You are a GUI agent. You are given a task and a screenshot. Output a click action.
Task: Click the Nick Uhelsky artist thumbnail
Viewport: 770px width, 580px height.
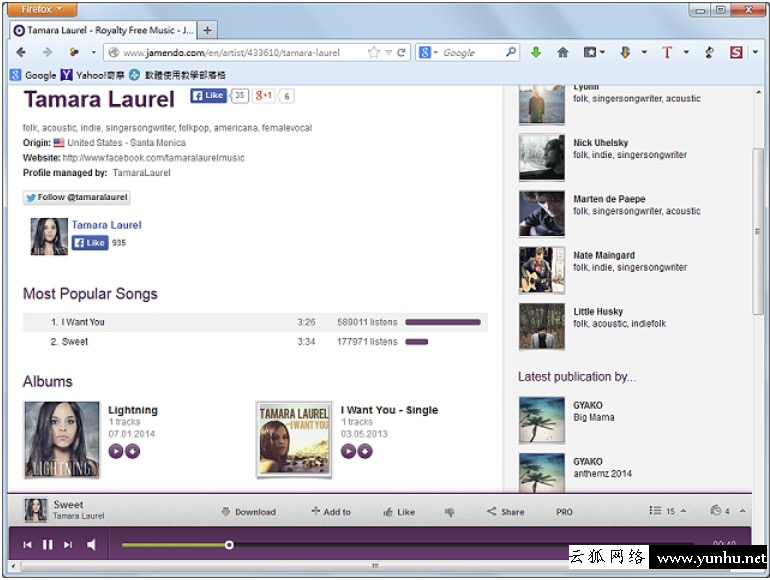click(542, 158)
